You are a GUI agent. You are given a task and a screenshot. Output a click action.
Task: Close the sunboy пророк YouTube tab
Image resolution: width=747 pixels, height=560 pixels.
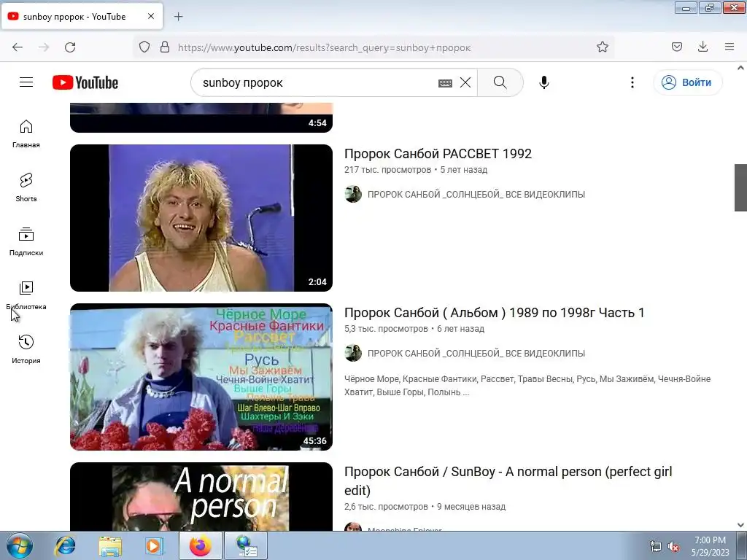[x=151, y=16]
